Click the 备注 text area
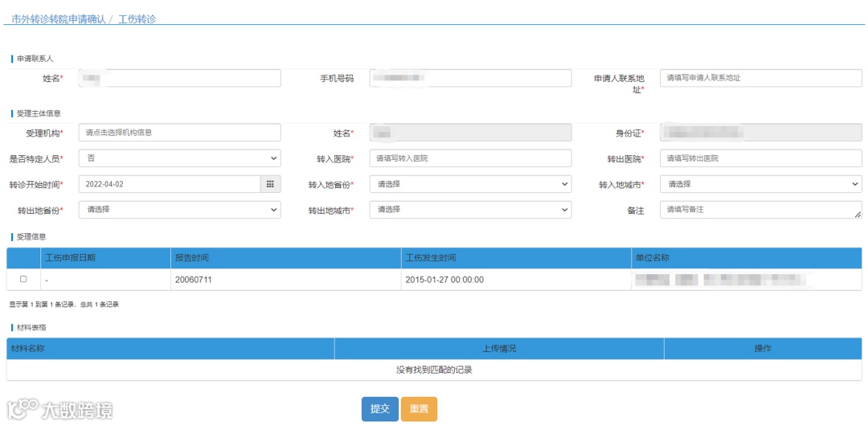 tap(760, 210)
